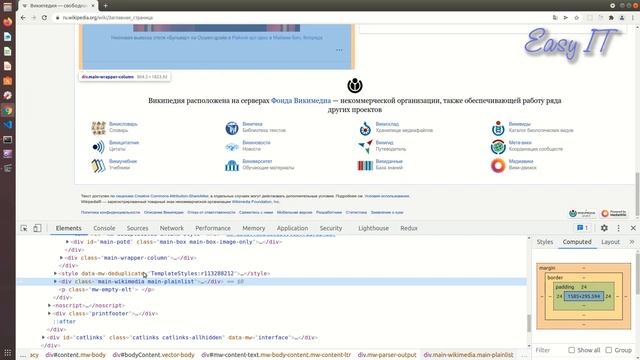The height and width of the screenshot is (360, 640).
Task: Open the Security tab
Action: (331, 228)
